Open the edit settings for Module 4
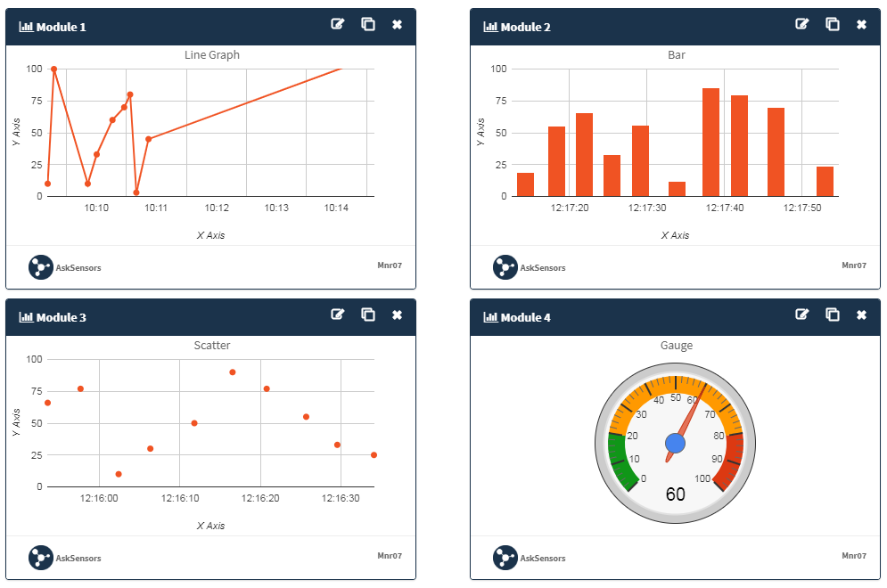This screenshot has height=588, width=887. 802,314
